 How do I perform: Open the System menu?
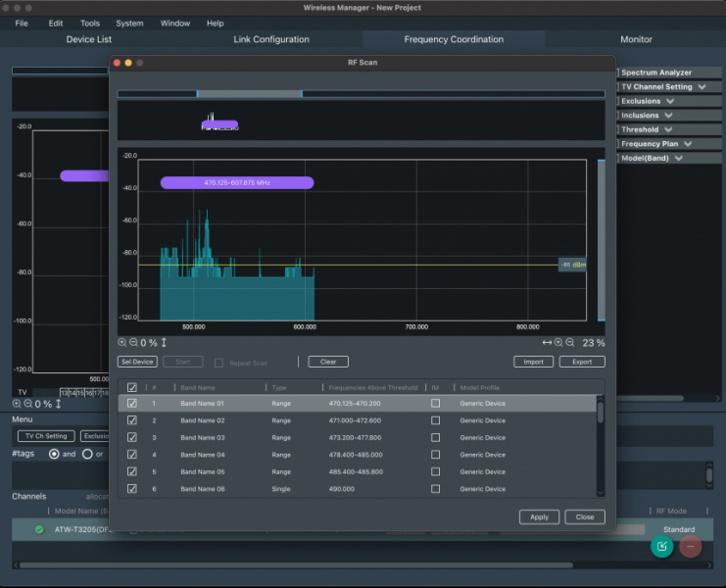coord(129,23)
